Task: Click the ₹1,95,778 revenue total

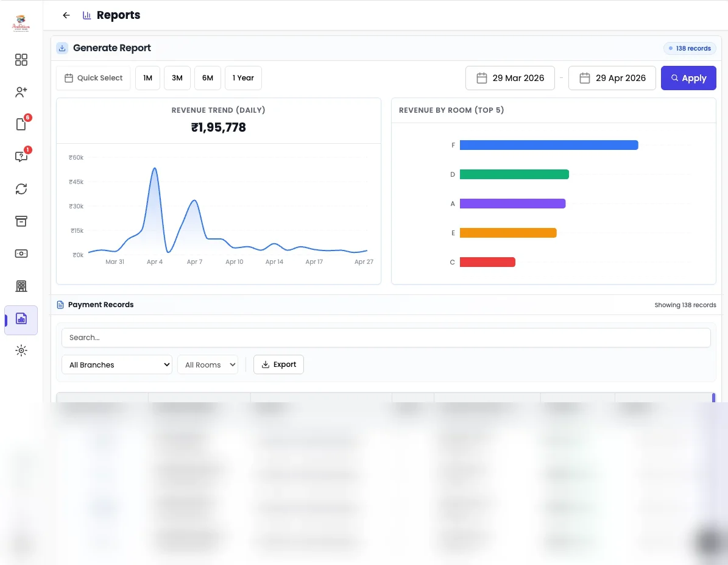Action: (219, 127)
